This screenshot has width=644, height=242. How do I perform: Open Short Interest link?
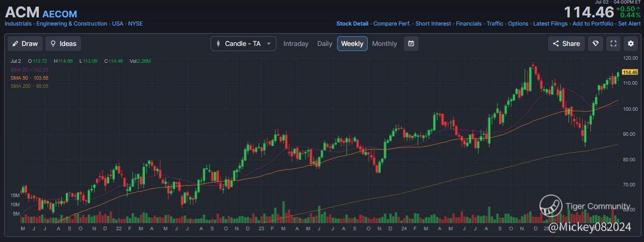pyautogui.click(x=433, y=23)
